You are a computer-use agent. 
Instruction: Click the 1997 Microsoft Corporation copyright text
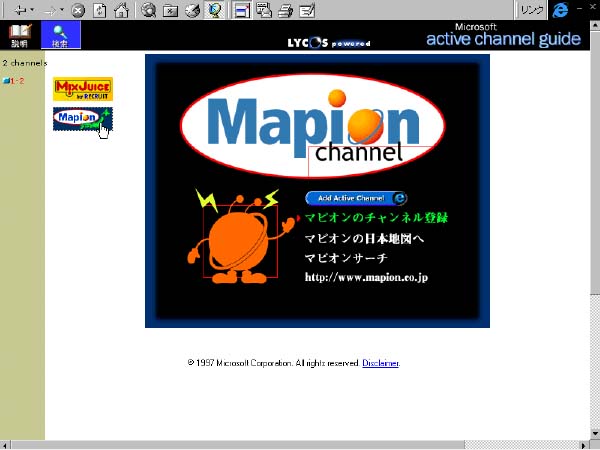(x=274, y=363)
